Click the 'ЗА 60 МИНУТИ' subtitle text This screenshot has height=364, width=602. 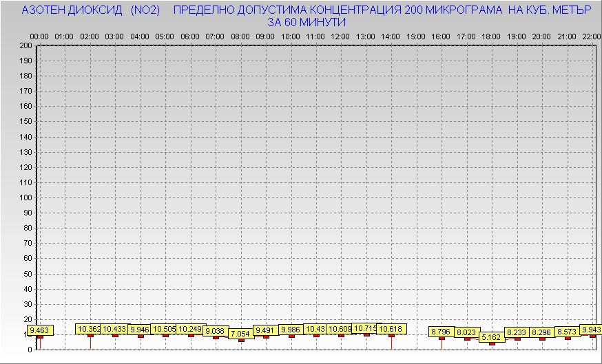(307, 22)
